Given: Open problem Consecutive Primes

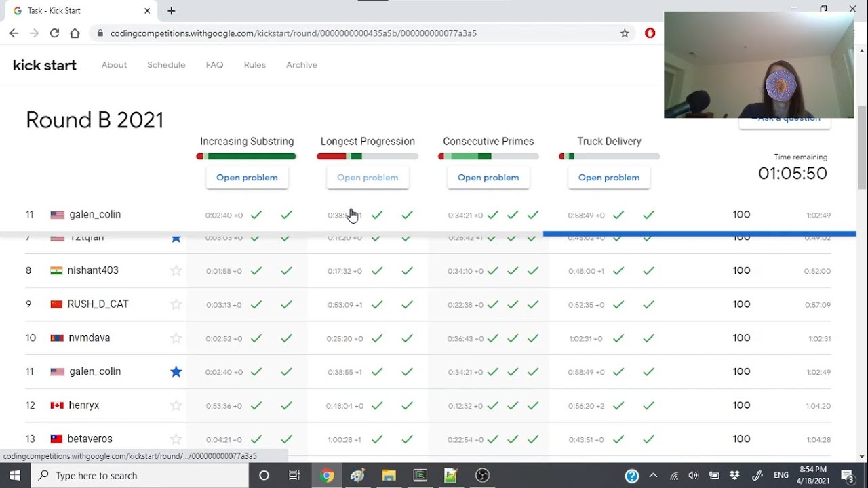Looking at the screenshot, I should click(488, 178).
